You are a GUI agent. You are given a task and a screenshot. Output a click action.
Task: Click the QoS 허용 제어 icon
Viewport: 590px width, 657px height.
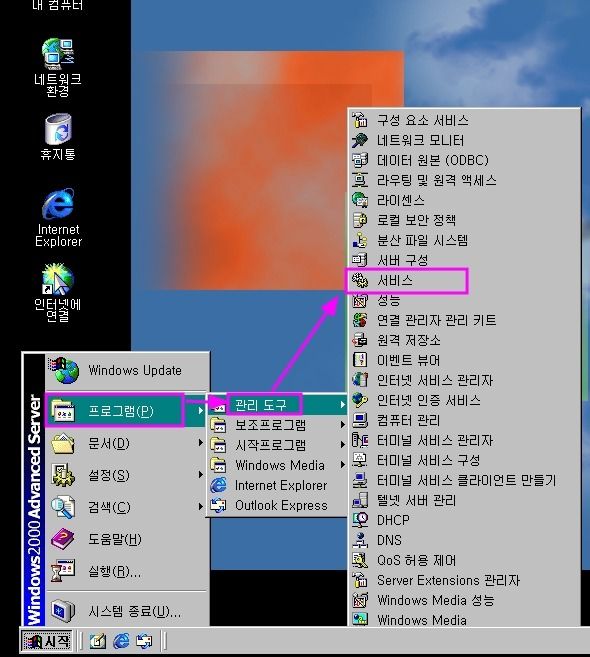(360, 560)
